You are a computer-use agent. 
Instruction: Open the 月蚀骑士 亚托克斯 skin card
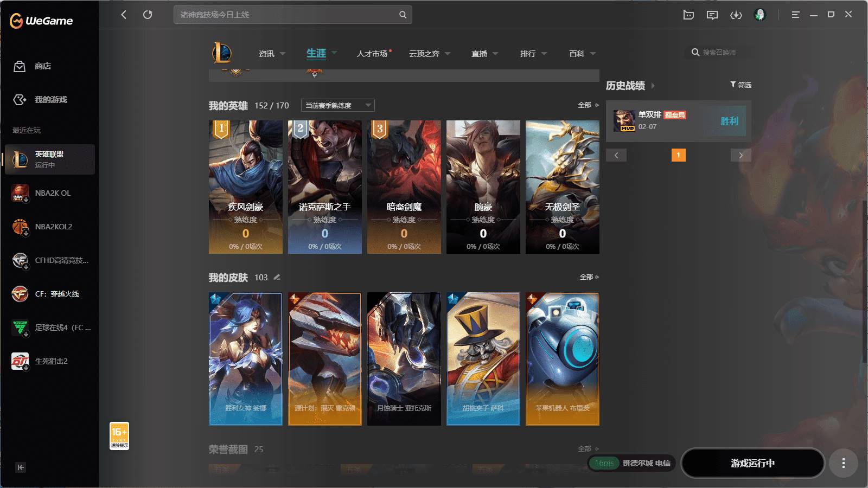[x=404, y=359]
